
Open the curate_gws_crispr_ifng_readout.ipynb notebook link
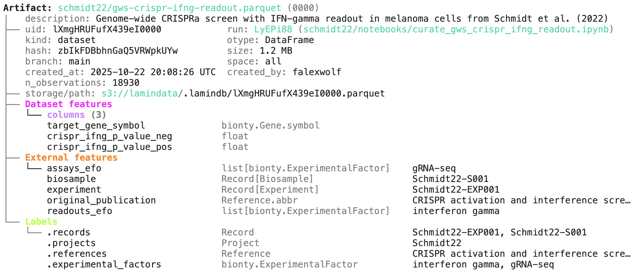click(456, 29)
